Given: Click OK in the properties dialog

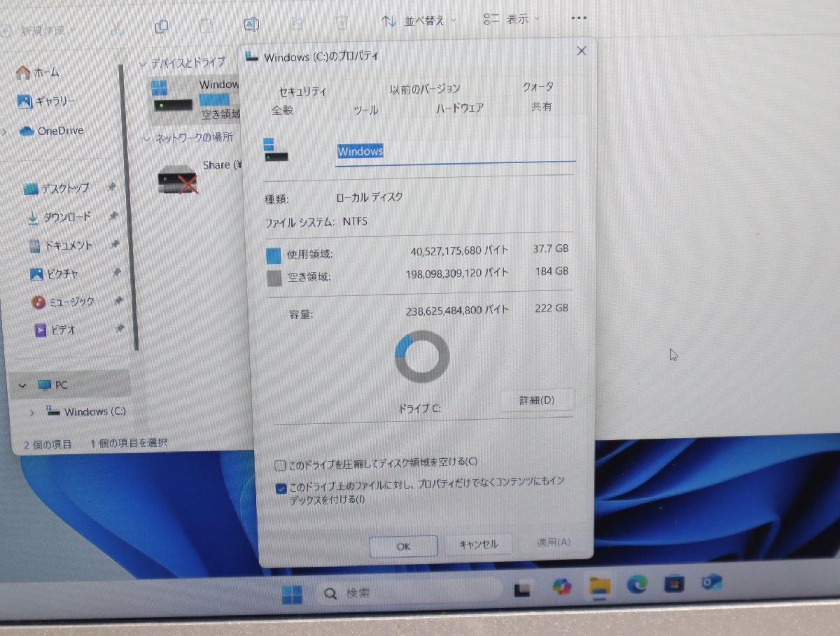Looking at the screenshot, I should click(403, 546).
